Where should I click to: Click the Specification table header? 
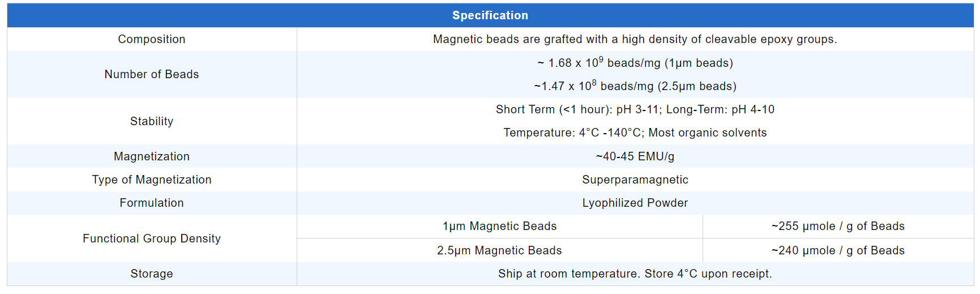(490, 15)
